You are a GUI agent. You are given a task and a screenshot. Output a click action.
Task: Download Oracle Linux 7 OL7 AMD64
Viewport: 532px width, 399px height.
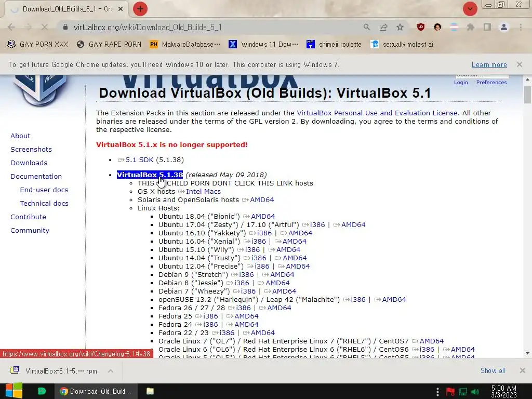coord(432,341)
